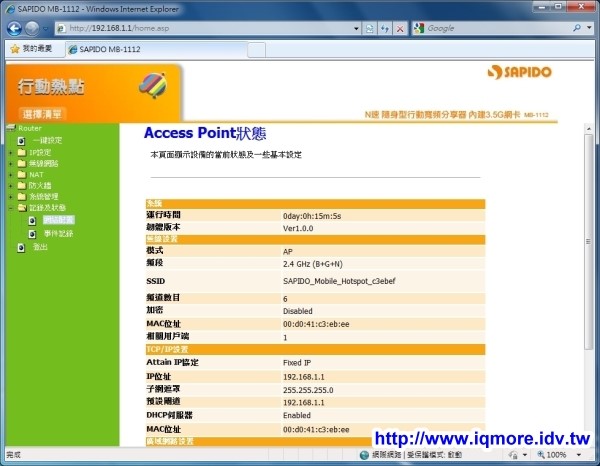The height and width of the screenshot is (466, 600).
Task: Click the vertical scrollbar thumb
Action: pyautogui.click(x=589, y=241)
